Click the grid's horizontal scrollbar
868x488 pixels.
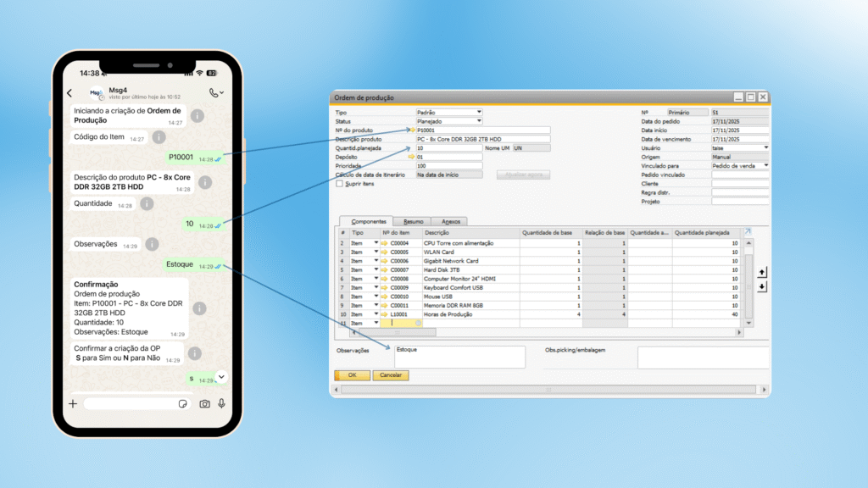[542, 333]
